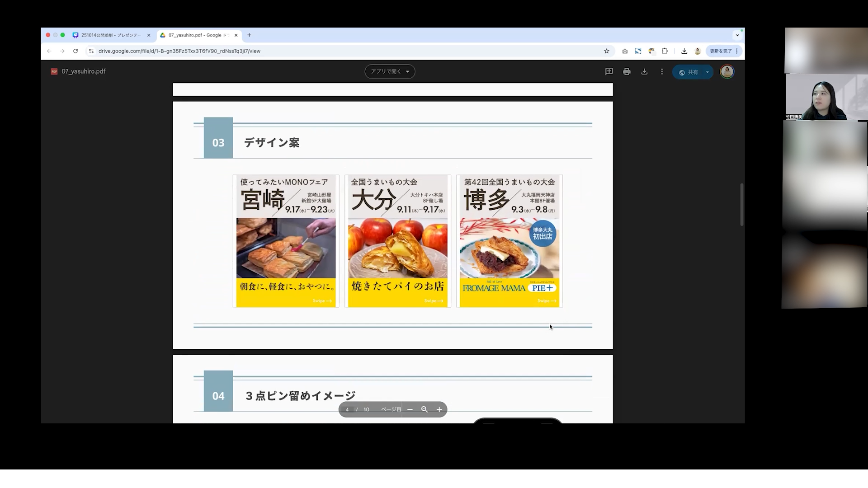868x488 pixels.
Task: Expand the 共有 share dropdown arrow
Action: pyautogui.click(x=708, y=72)
